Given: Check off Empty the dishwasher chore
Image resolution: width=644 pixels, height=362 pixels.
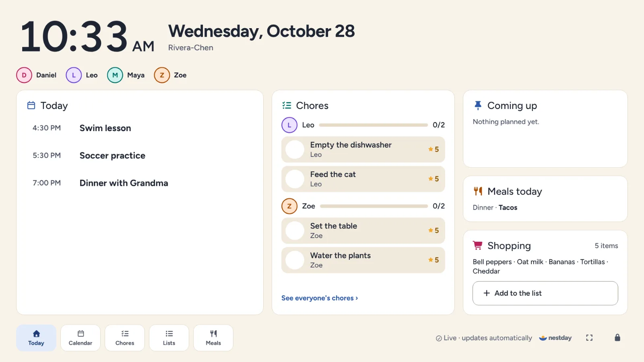Looking at the screenshot, I should pyautogui.click(x=295, y=150).
